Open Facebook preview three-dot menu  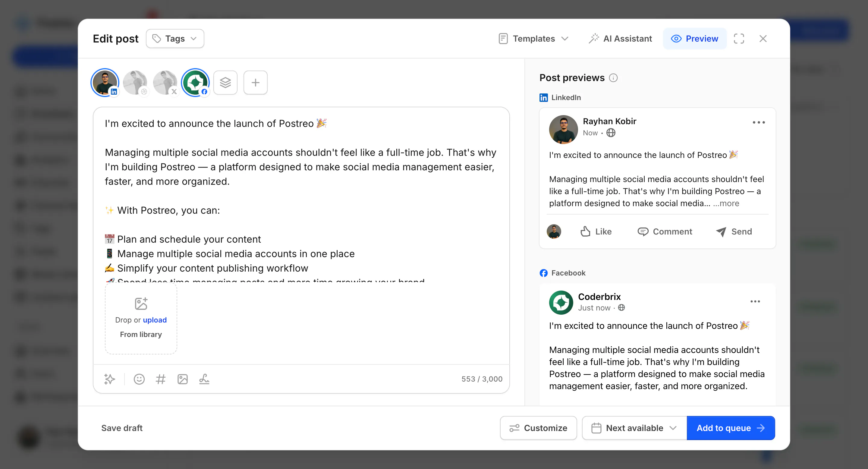pos(755,301)
